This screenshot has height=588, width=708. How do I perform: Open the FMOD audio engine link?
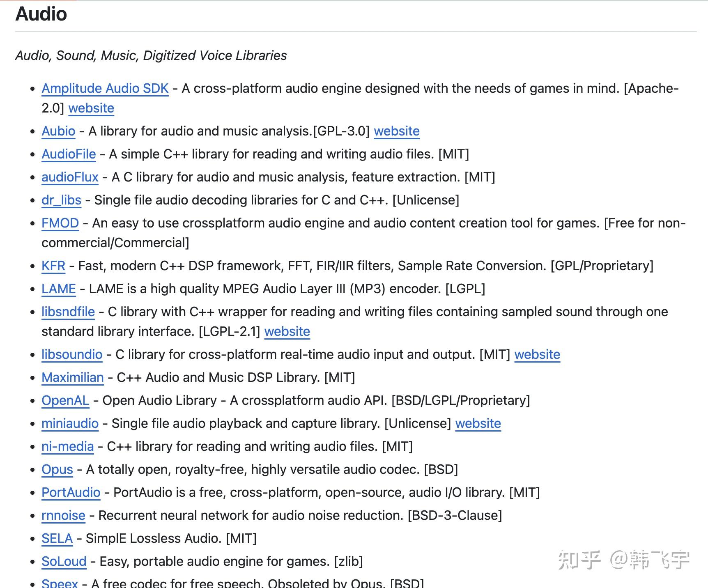[60, 223]
